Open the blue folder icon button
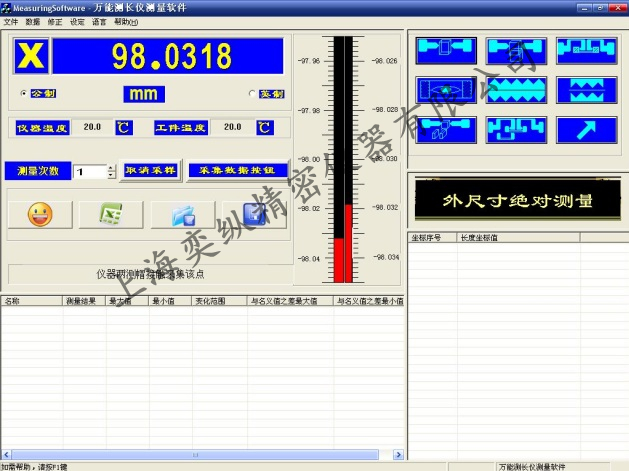 pyautogui.click(x=183, y=213)
